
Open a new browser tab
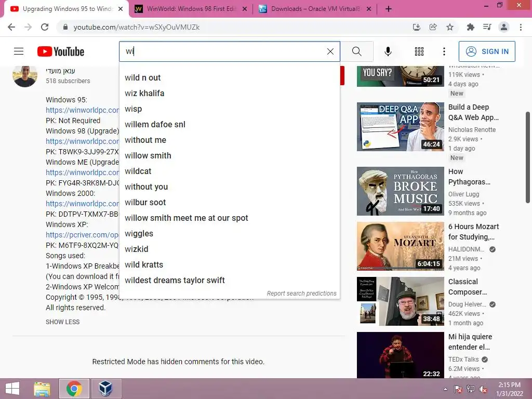pos(389,9)
